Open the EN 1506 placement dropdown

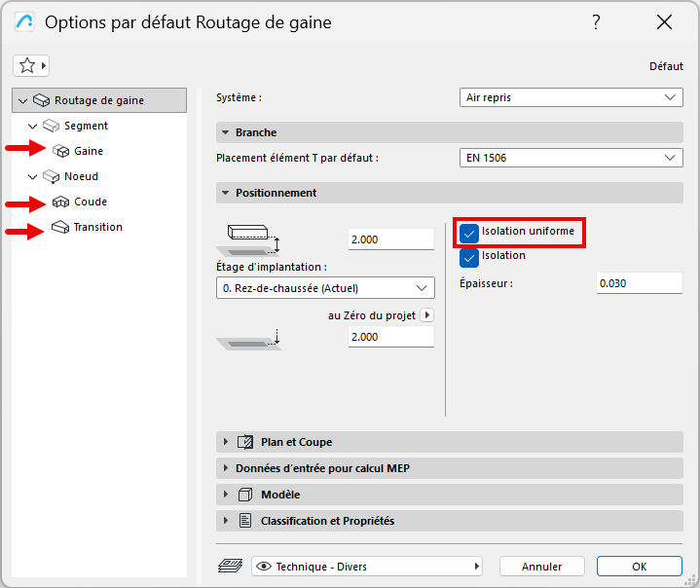pyautogui.click(x=571, y=158)
